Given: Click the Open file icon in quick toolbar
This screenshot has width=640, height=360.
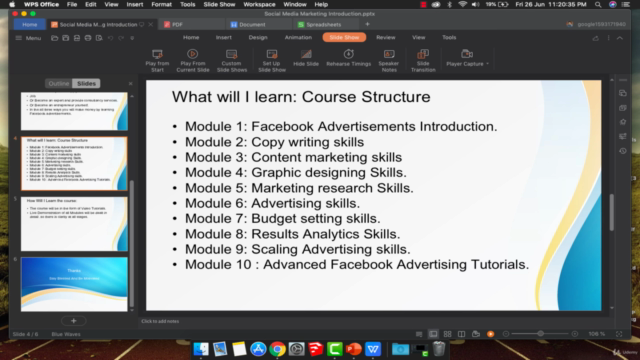Looking at the screenshot, I should pos(54,38).
